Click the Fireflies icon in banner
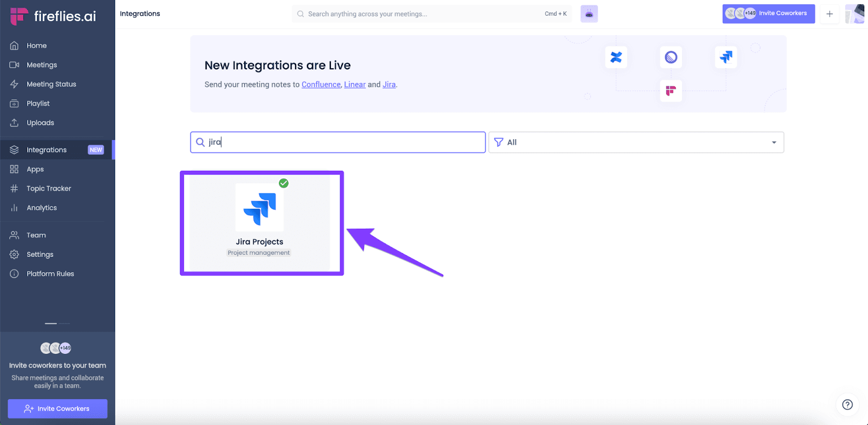The height and width of the screenshot is (425, 868). pos(671,91)
